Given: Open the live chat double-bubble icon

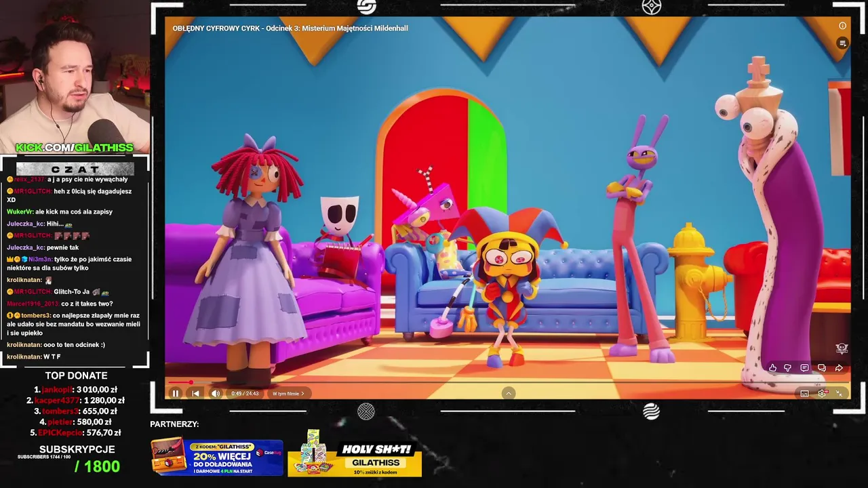Looking at the screenshot, I should [821, 368].
